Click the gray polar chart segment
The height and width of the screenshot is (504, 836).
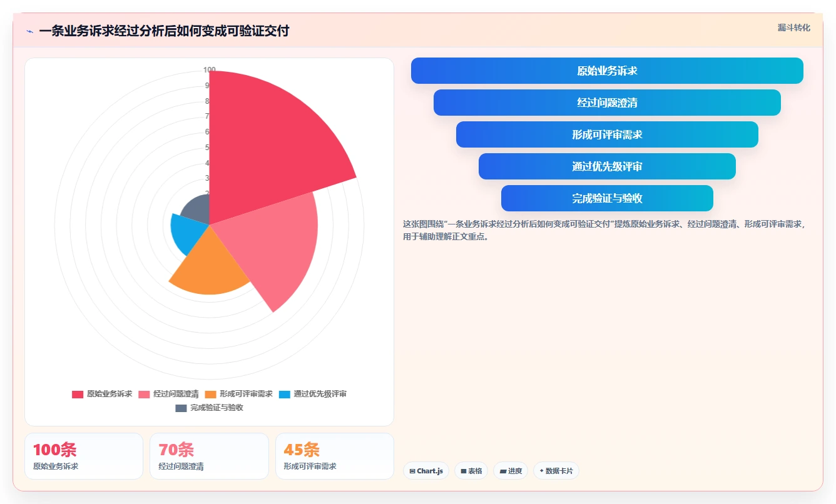click(x=197, y=209)
